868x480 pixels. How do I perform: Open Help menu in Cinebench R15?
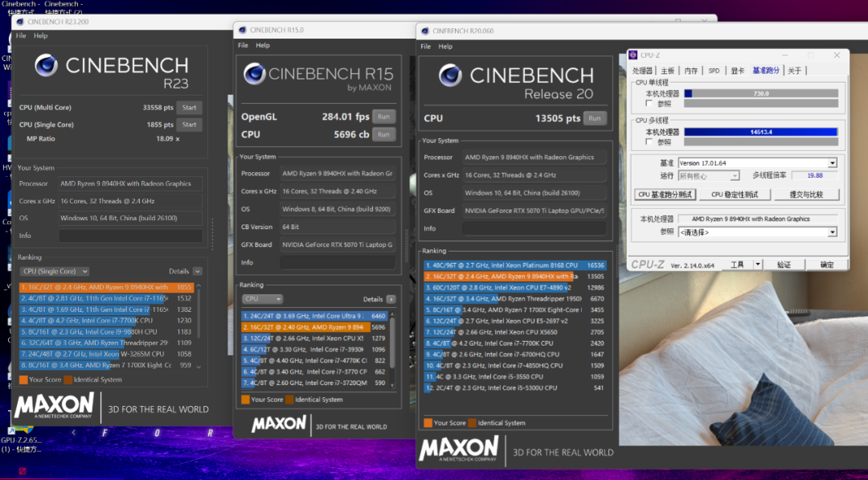[x=262, y=45]
